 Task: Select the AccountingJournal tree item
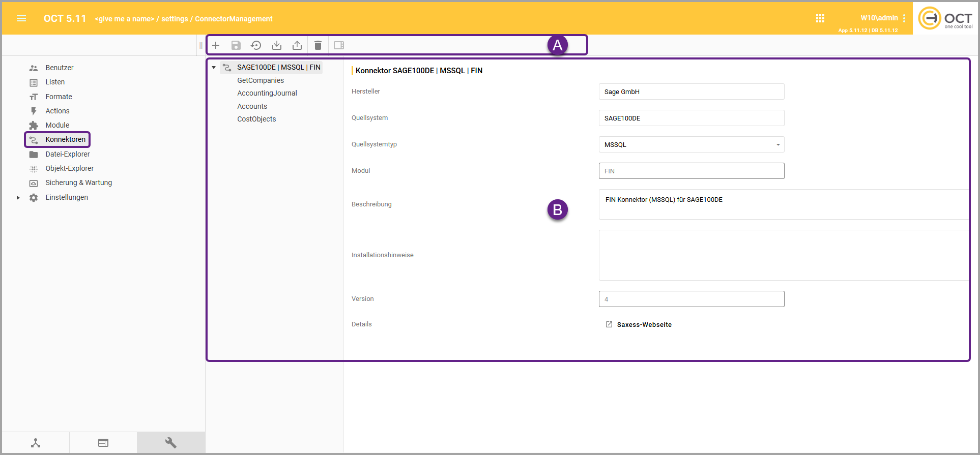point(267,93)
